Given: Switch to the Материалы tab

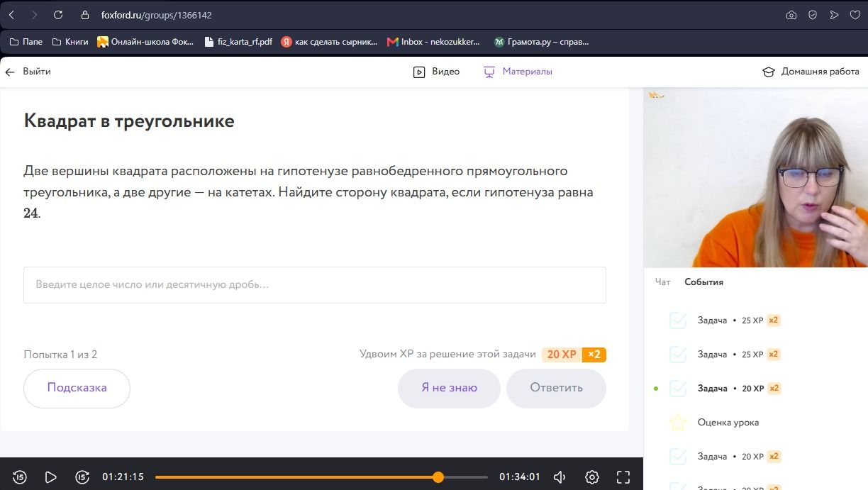Looking at the screenshot, I should 518,72.
